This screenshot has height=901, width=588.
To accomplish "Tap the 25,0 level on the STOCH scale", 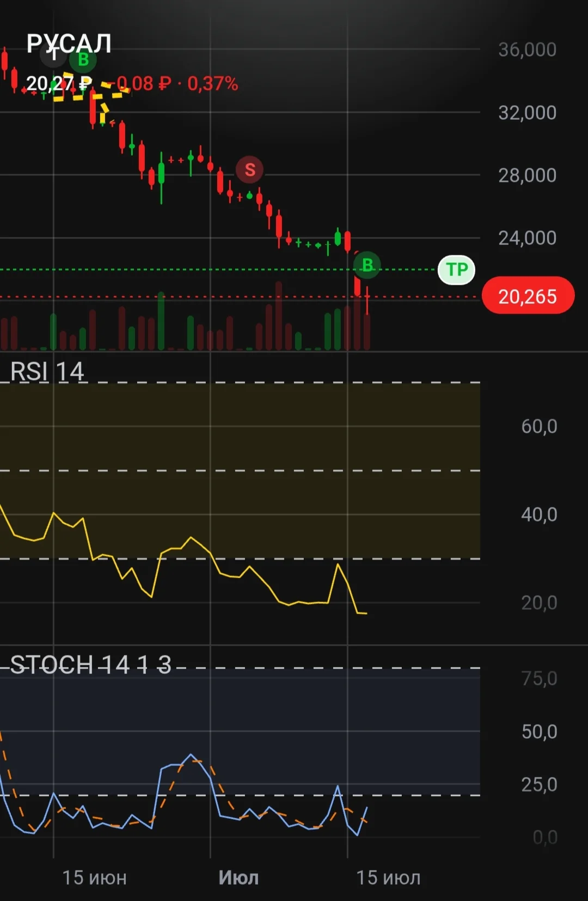I will 539,784.
